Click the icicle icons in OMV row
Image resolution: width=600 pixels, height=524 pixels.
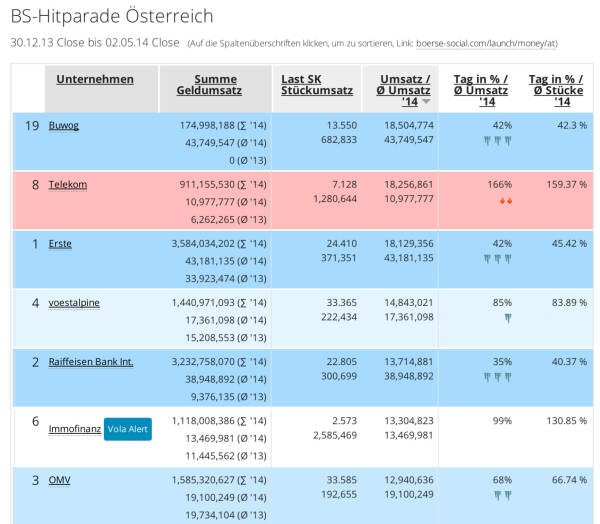coord(502,496)
